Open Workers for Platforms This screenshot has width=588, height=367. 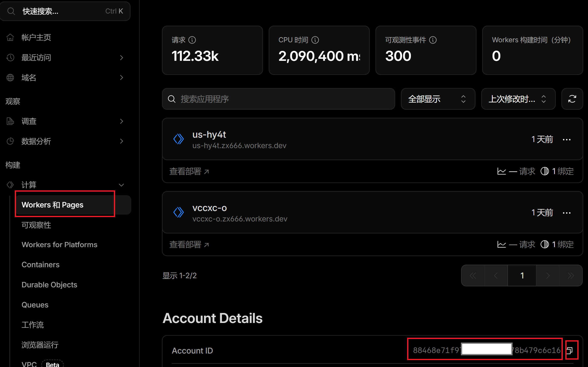tap(59, 245)
